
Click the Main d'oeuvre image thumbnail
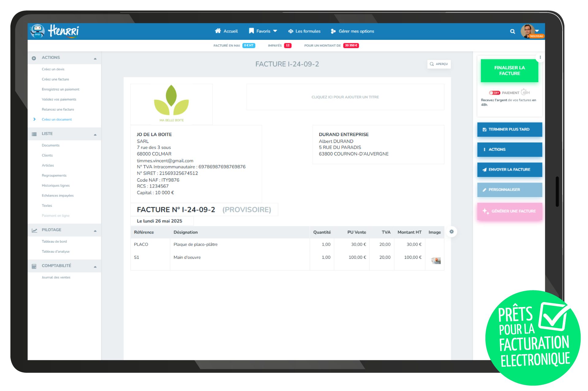tap(436, 260)
